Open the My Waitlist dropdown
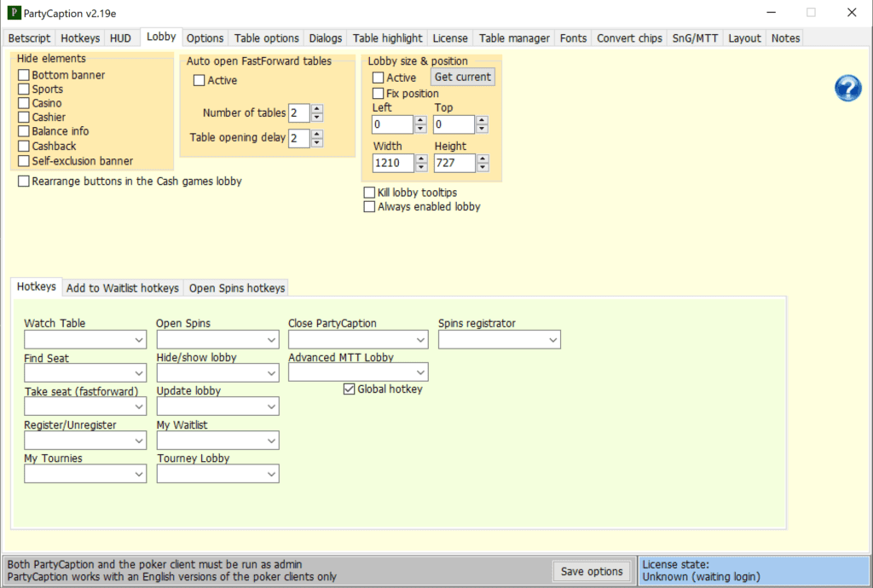The width and height of the screenshot is (873, 588). point(217,441)
